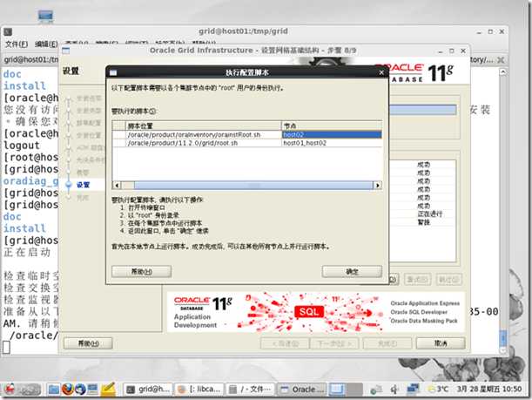Click the computer icon on the desktop
Viewport: 532px width, 400px height.
coord(45,16)
